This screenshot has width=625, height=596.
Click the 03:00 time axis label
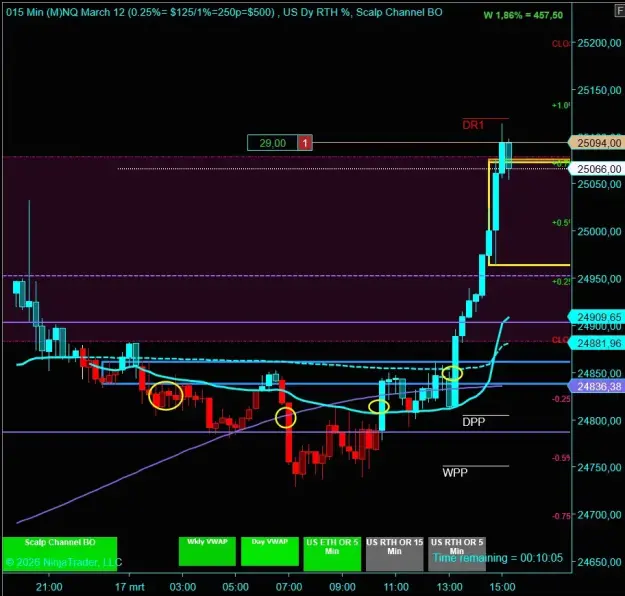(183, 587)
